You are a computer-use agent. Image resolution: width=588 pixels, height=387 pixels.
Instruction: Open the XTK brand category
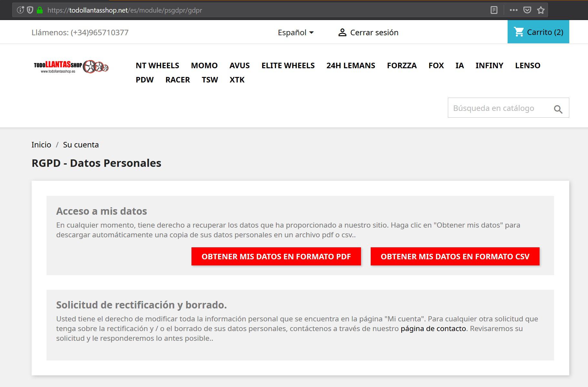point(237,80)
